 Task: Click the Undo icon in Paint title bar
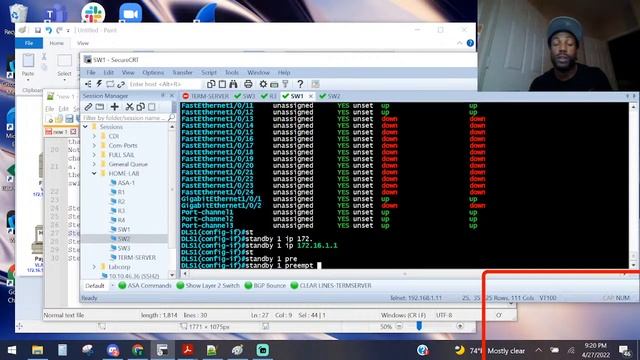pyautogui.click(x=49, y=30)
